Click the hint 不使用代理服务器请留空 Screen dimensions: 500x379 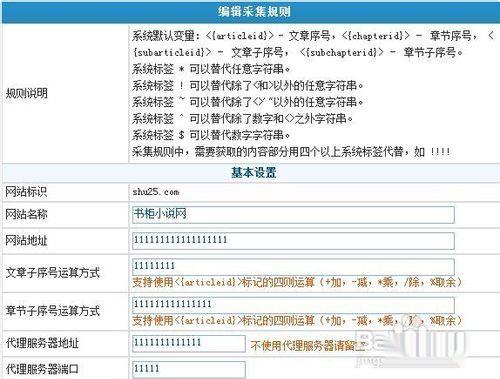click(x=308, y=346)
